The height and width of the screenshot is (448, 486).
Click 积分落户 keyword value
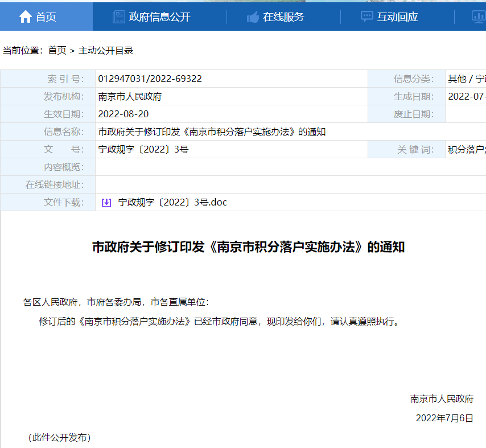pos(467,150)
